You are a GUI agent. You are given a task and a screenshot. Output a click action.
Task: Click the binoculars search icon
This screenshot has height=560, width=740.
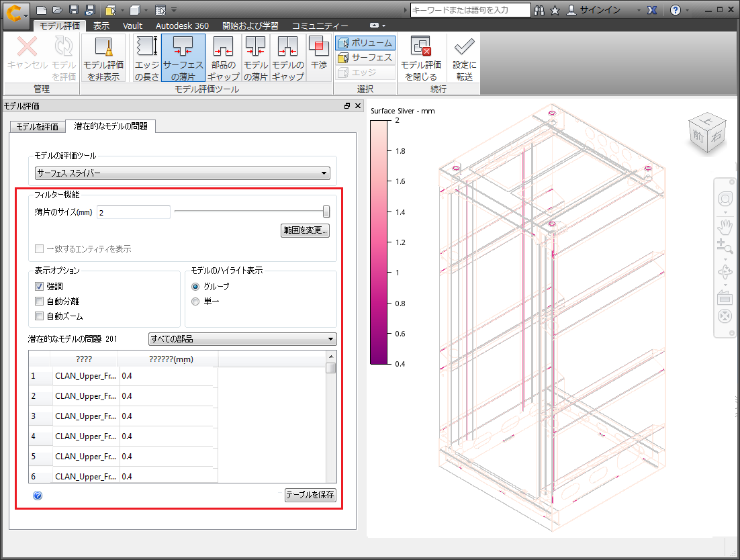pyautogui.click(x=539, y=10)
